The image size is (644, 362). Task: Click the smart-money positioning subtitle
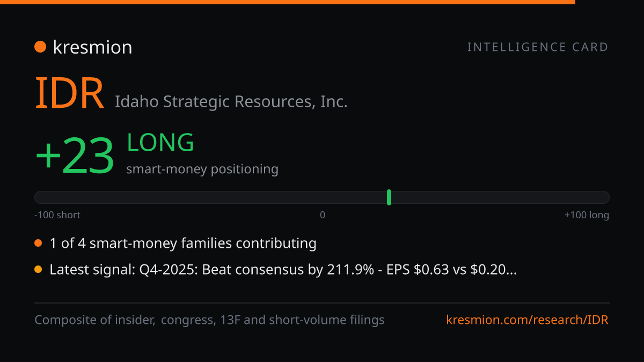point(202,169)
